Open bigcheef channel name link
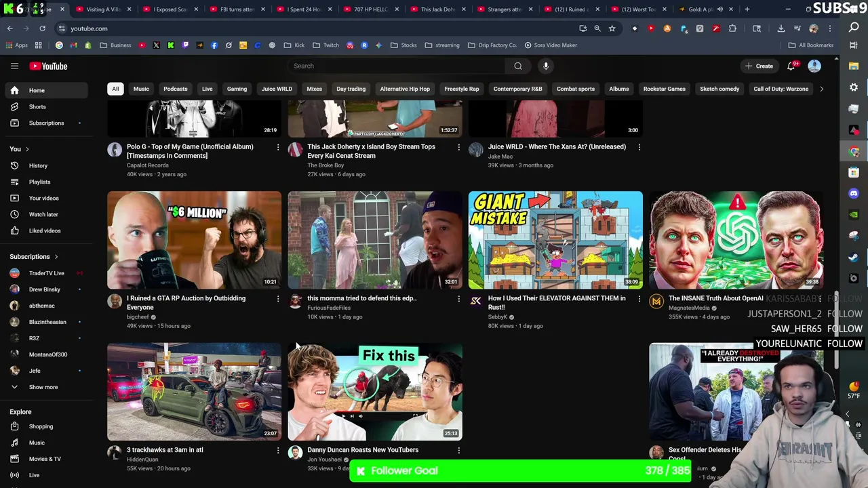This screenshot has height=488, width=868. [x=138, y=317]
